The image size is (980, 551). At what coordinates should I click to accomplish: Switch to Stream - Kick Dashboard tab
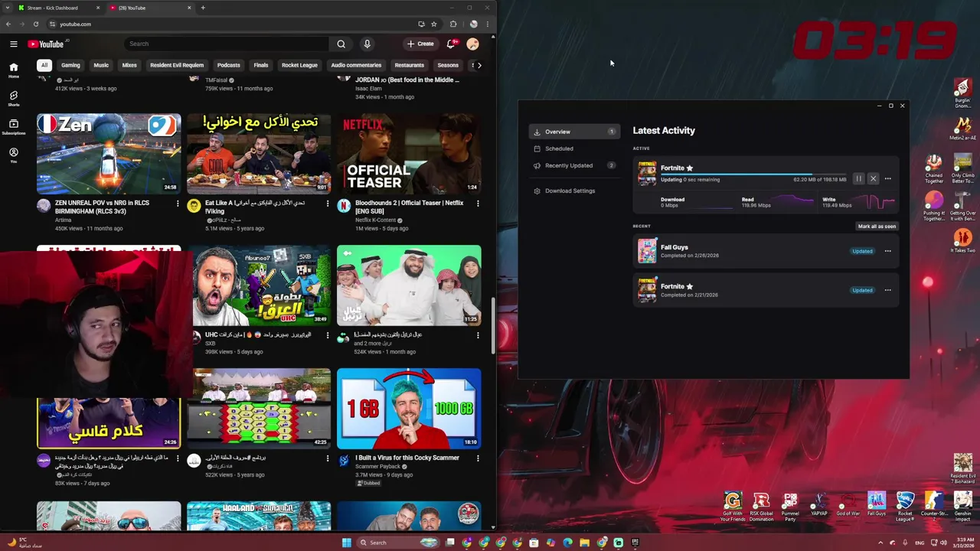click(x=54, y=8)
